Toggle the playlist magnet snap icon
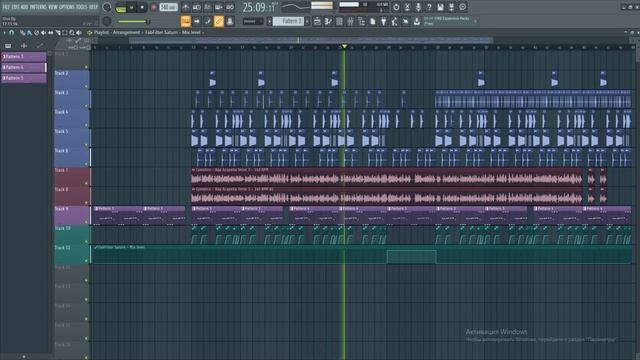 11,33
